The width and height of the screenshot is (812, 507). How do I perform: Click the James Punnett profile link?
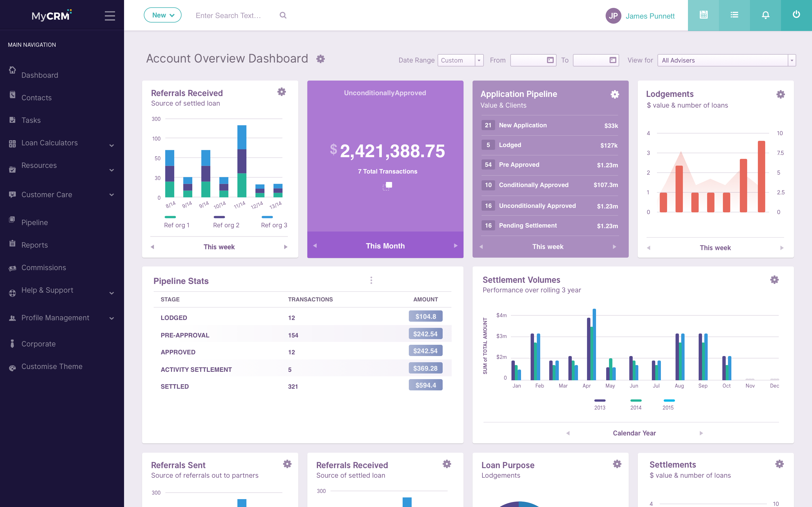pyautogui.click(x=650, y=16)
